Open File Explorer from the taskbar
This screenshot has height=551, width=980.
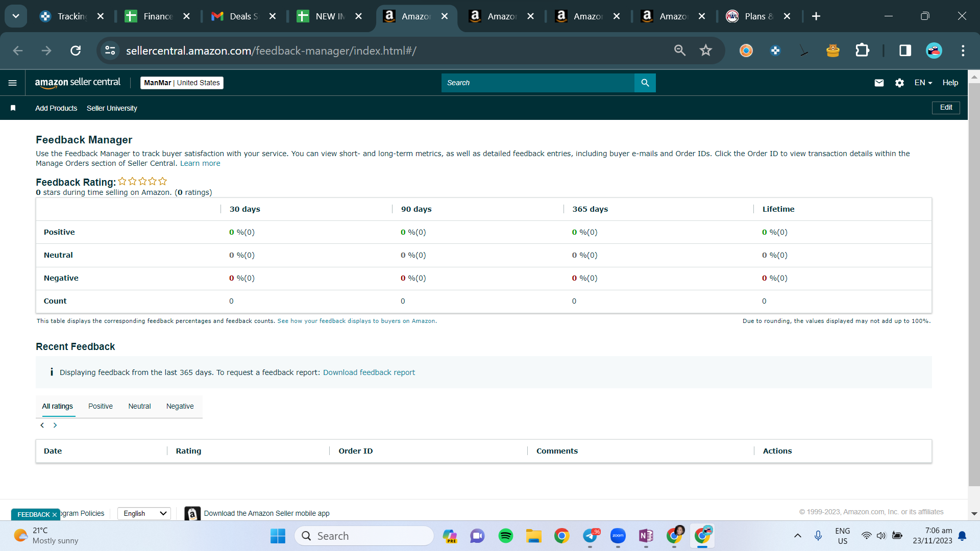coord(534,536)
